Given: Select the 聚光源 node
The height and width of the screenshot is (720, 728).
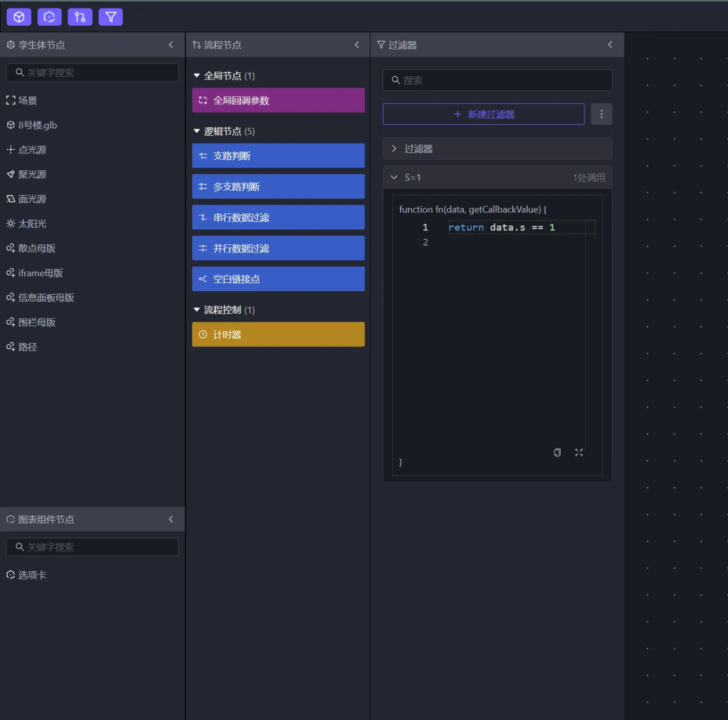Looking at the screenshot, I should pos(26,174).
